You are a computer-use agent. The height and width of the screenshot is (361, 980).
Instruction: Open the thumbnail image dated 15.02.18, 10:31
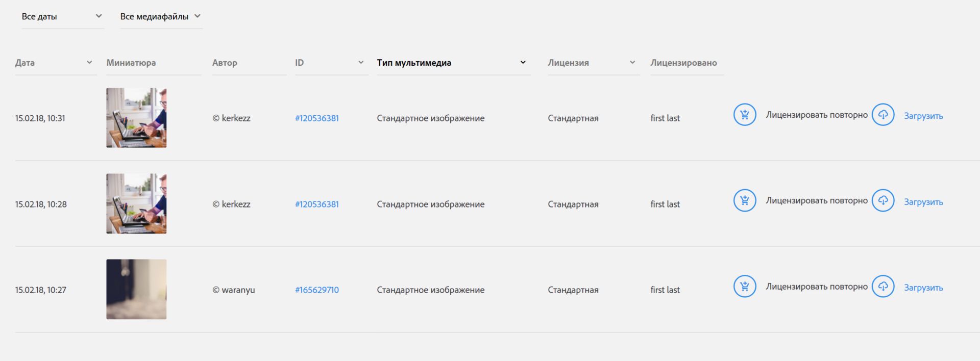click(136, 118)
